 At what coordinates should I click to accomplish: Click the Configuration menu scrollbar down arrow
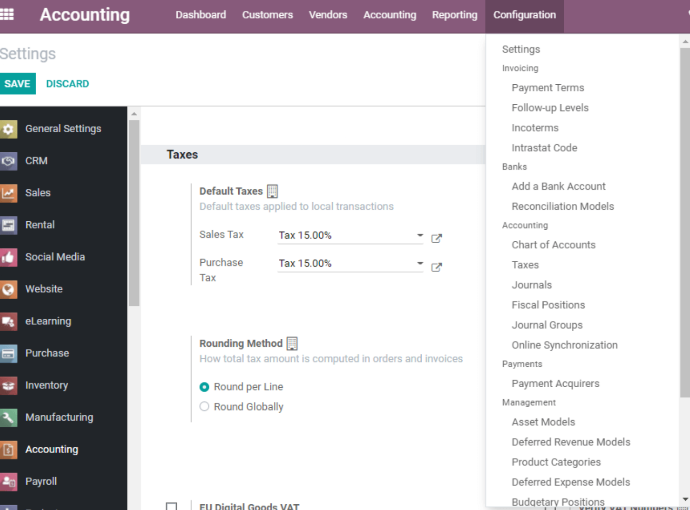point(685,499)
